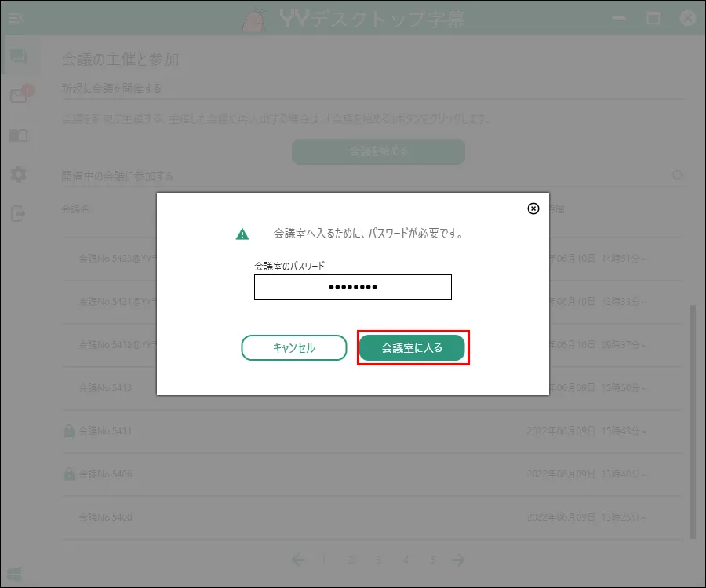Viewport: 706px width, 588px height.
Task: Go to the next page with right arrow
Action: pyautogui.click(x=457, y=560)
